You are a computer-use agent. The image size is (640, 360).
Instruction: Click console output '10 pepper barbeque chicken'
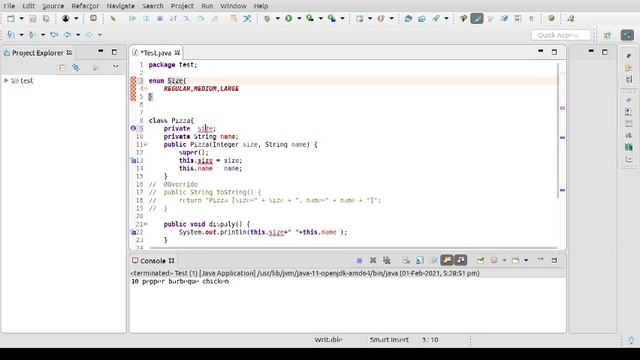point(180,281)
